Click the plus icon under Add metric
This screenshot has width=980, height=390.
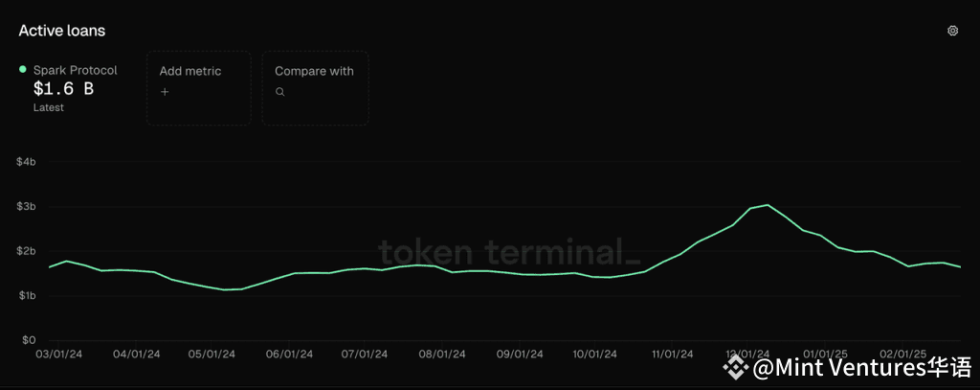(165, 92)
